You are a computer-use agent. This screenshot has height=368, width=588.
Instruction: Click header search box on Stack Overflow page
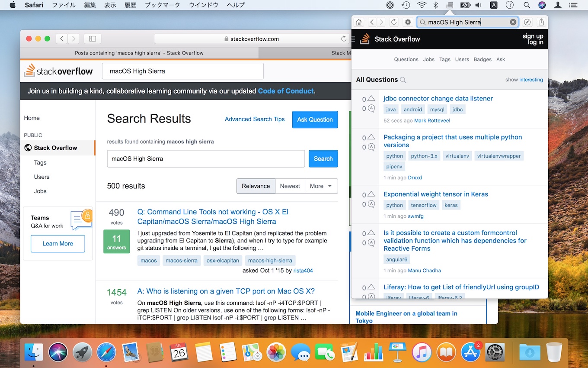tap(182, 71)
